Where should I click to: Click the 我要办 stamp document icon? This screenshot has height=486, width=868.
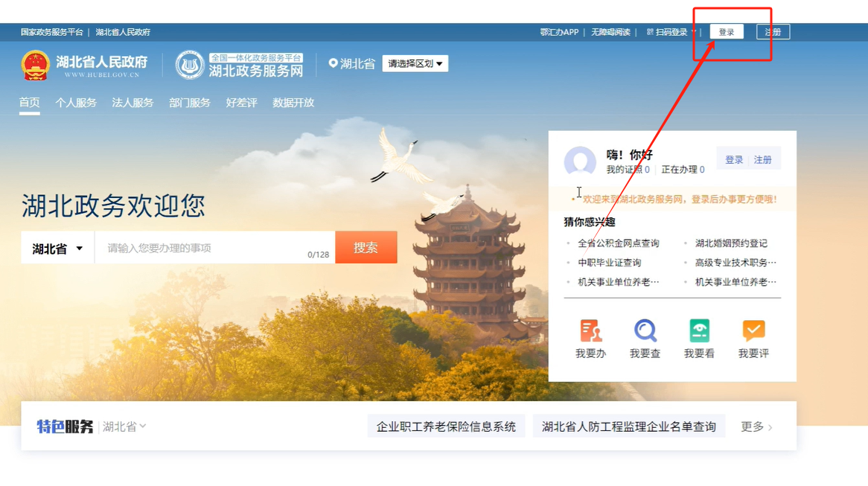(590, 330)
